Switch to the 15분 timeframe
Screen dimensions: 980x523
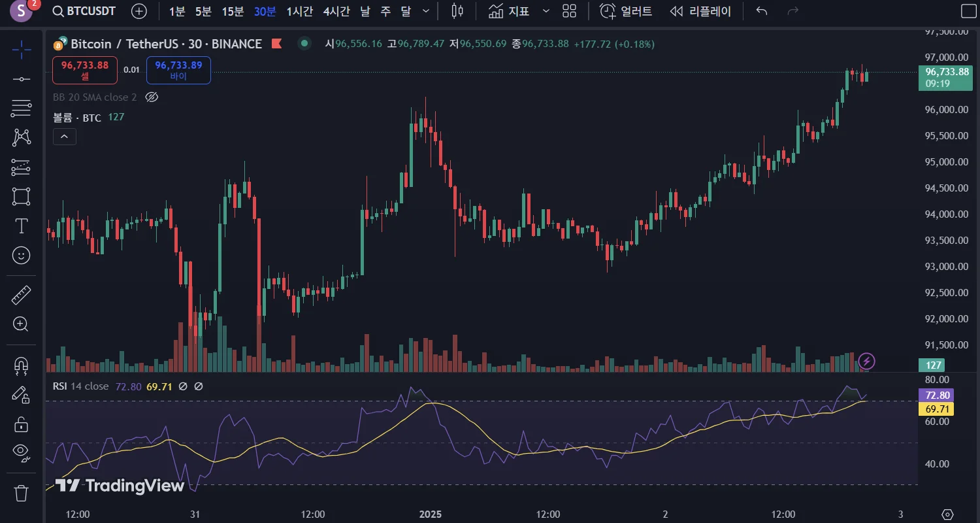[x=233, y=11]
